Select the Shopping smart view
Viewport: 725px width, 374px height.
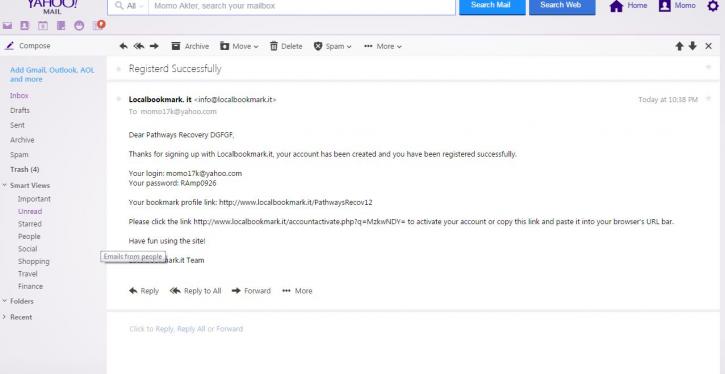33,261
